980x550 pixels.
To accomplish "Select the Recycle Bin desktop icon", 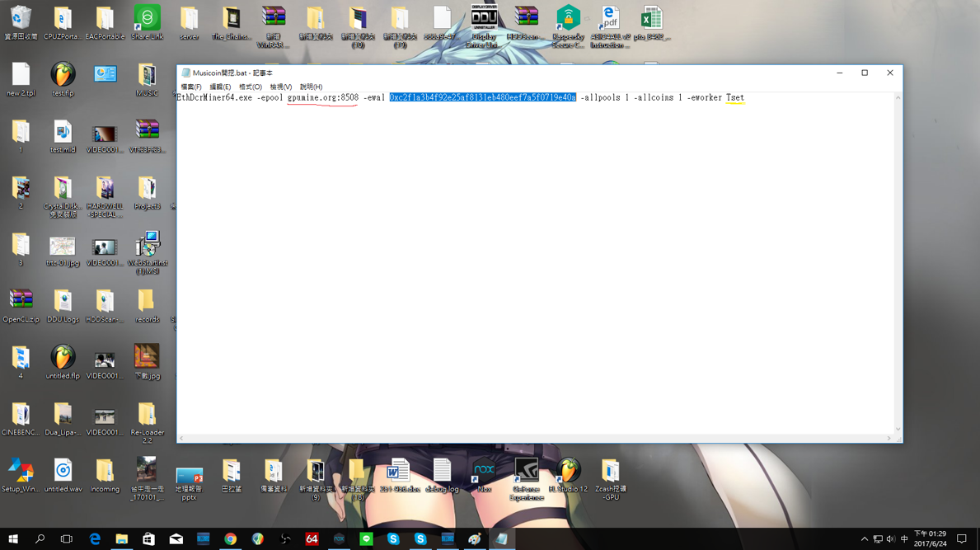I will (21, 23).
